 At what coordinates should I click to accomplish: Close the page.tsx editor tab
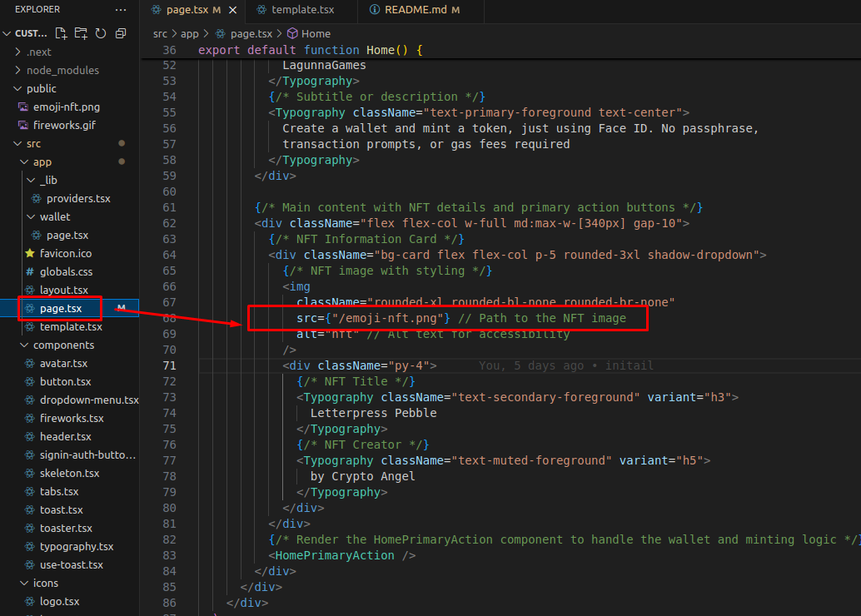pyautogui.click(x=233, y=10)
